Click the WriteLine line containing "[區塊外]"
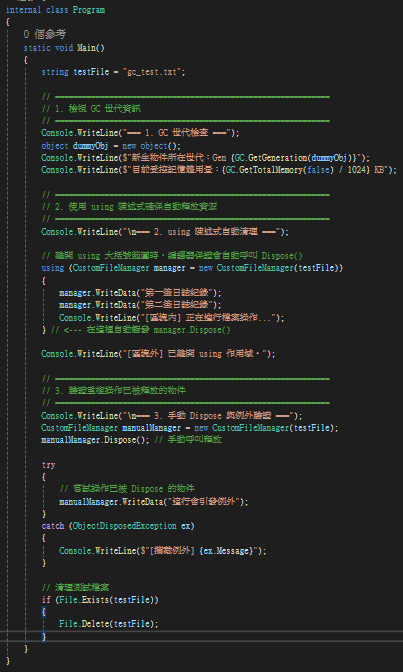This screenshot has width=403, height=672. tap(158, 354)
